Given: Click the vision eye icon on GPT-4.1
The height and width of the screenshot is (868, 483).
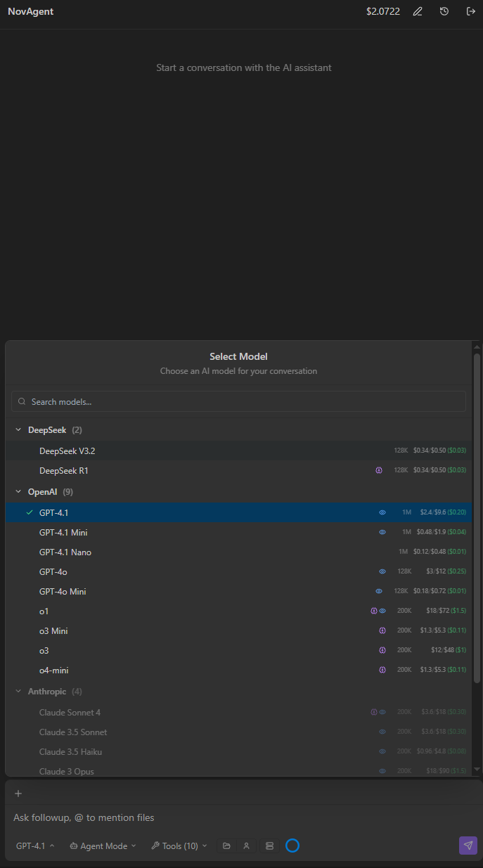Looking at the screenshot, I should click(x=382, y=512).
